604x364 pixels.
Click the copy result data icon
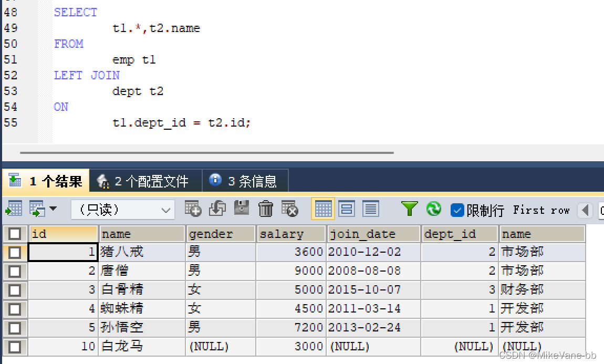tap(37, 209)
